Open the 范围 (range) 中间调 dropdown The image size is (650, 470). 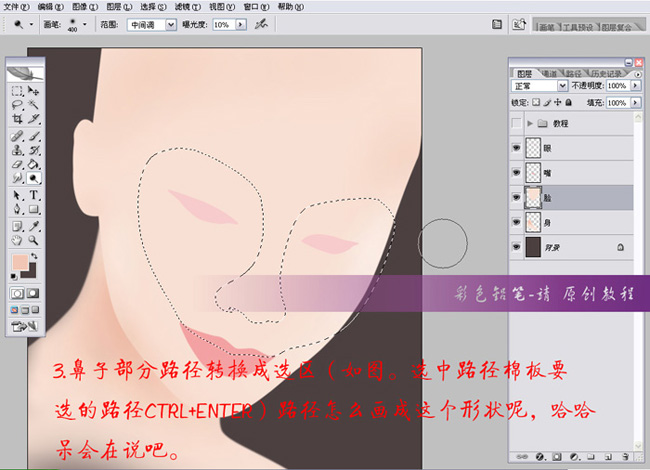click(x=152, y=23)
